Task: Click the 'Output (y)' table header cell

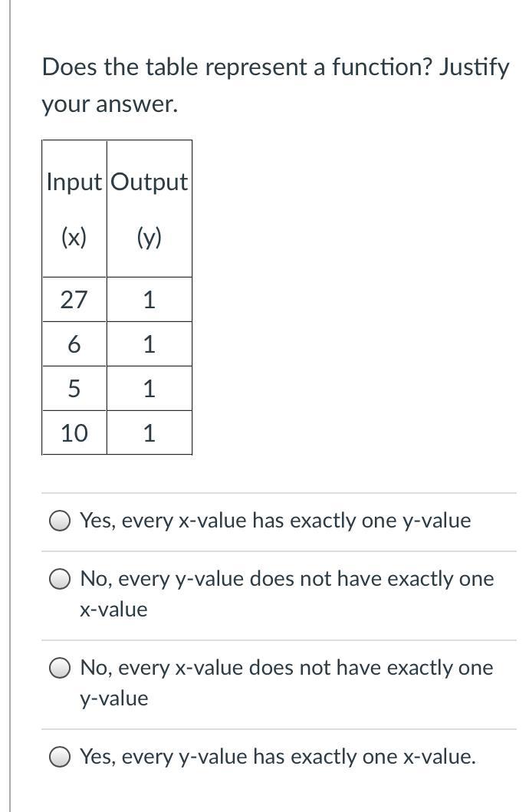Action: point(149,209)
